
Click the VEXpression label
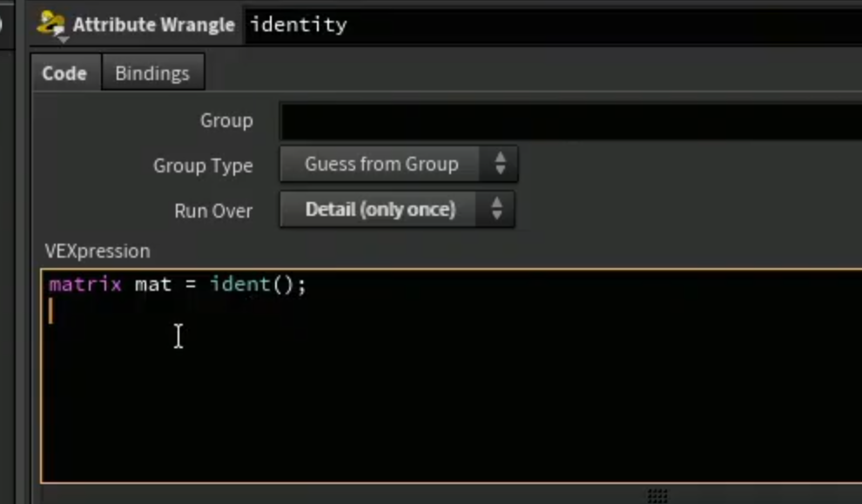coord(98,252)
